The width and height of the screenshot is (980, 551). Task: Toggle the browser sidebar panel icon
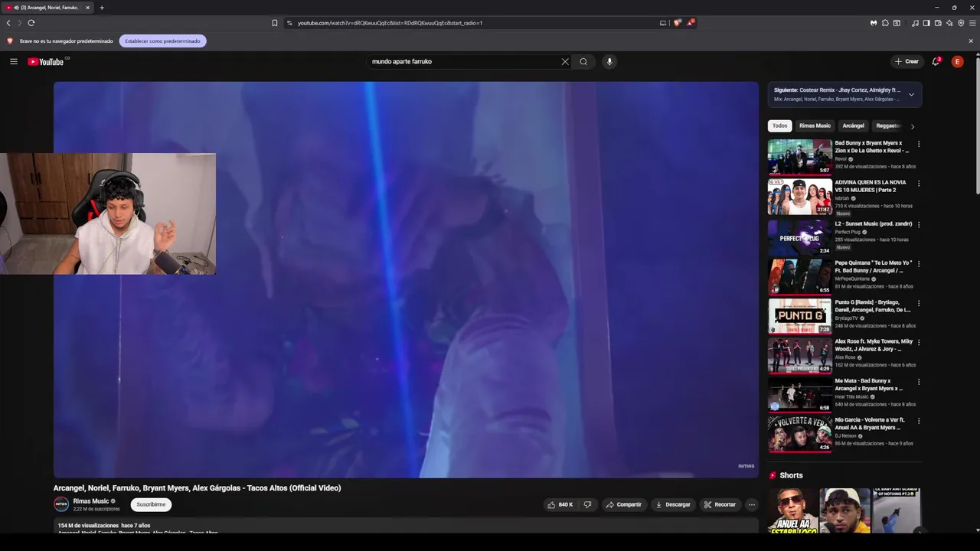click(x=926, y=23)
